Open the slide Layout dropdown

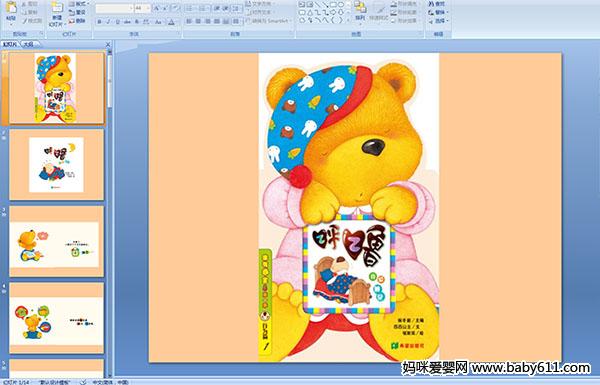point(79,4)
